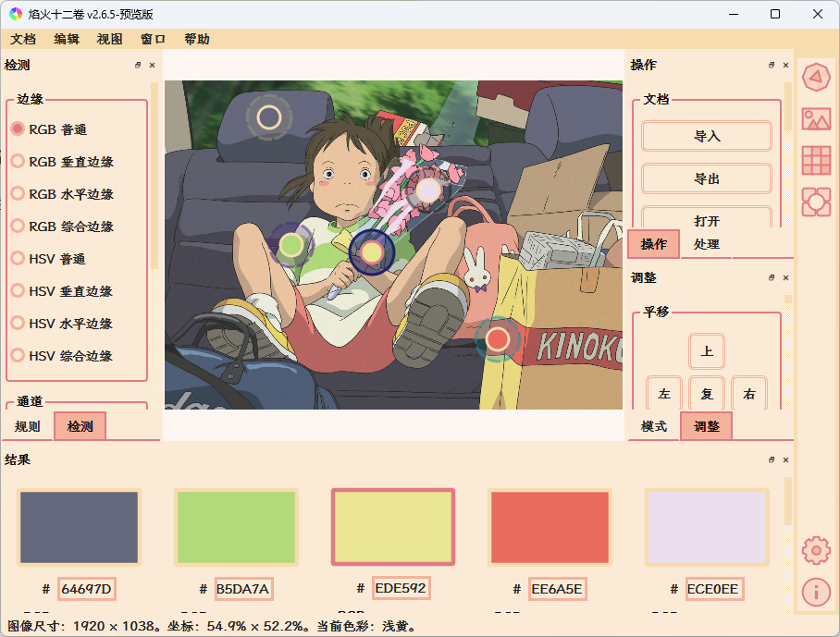Open the color depot icon below the grid
This screenshot has height=637, width=840.
coord(816,202)
